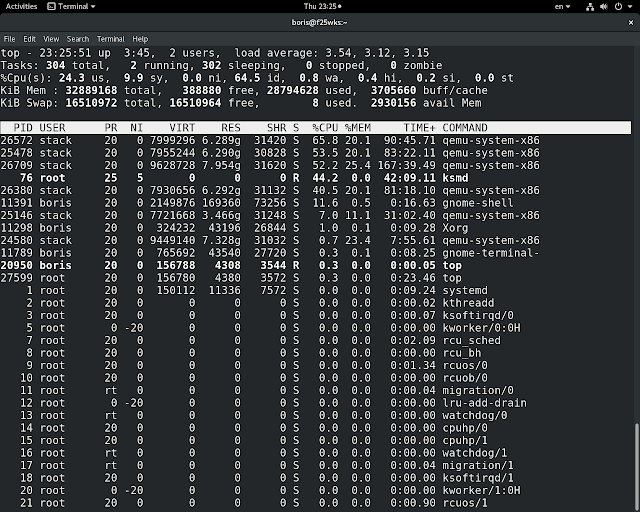The height and width of the screenshot is (512, 640).
Task: Click the kthreadd command name
Action: point(468,303)
